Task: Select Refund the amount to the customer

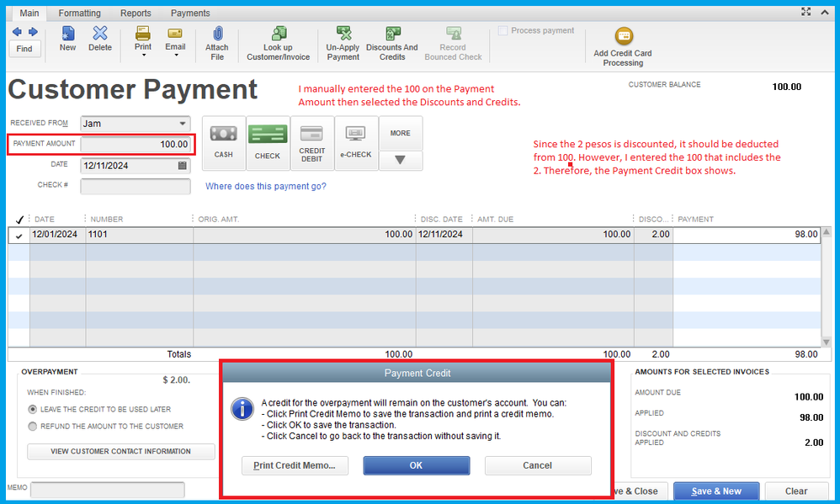Action: click(x=33, y=427)
